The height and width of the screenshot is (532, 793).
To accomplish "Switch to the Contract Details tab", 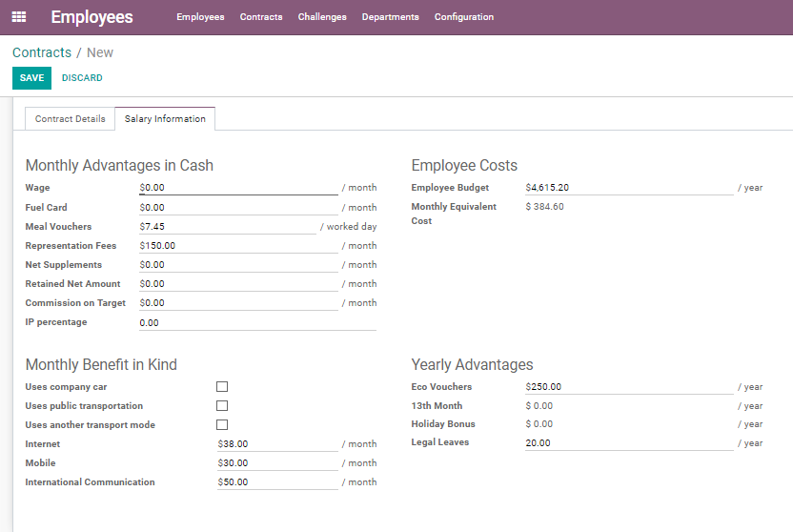I will 71,119.
